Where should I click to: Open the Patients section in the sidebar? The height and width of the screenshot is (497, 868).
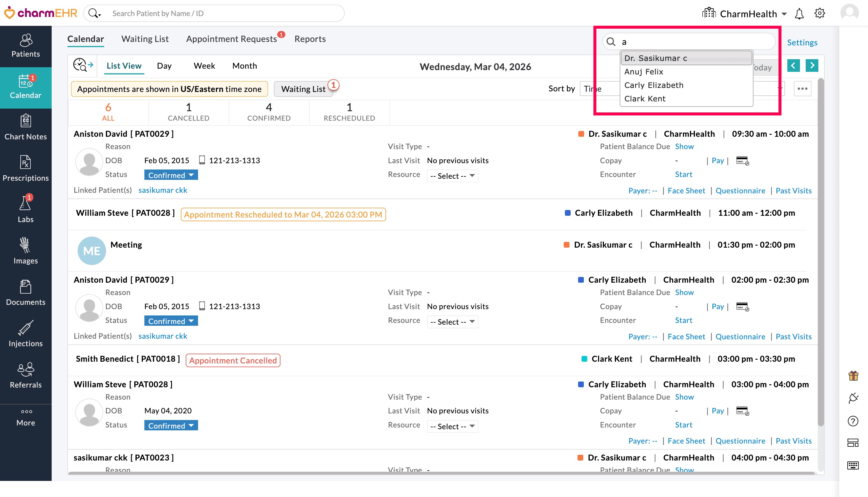coord(26,46)
